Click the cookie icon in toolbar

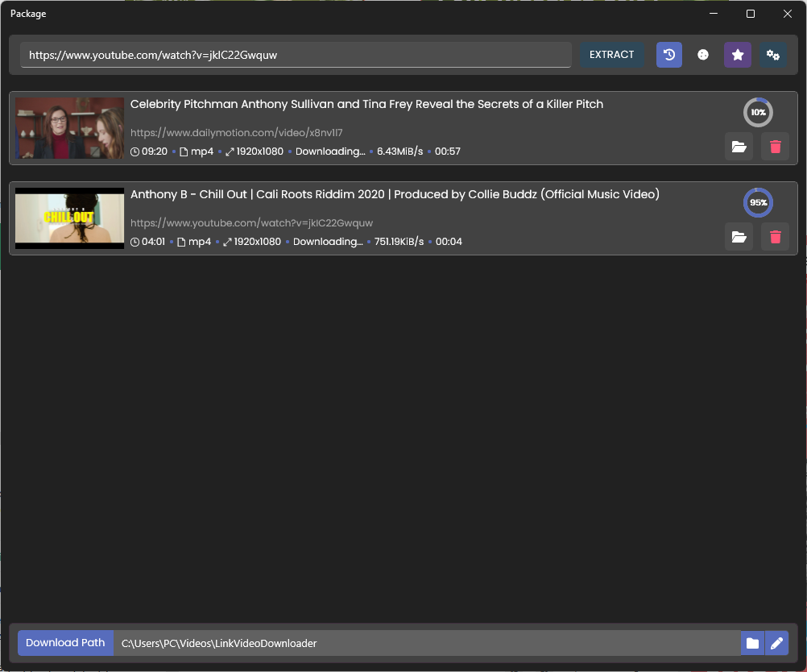click(x=703, y=55)
